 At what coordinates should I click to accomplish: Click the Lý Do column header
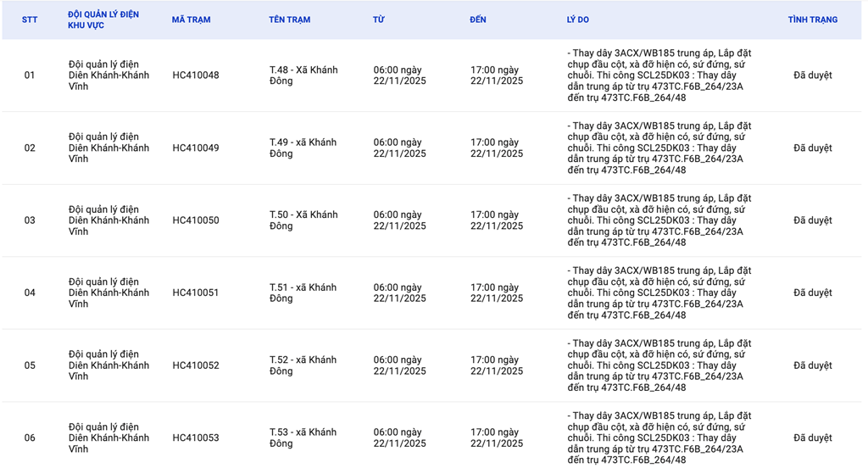click(577, 20)
